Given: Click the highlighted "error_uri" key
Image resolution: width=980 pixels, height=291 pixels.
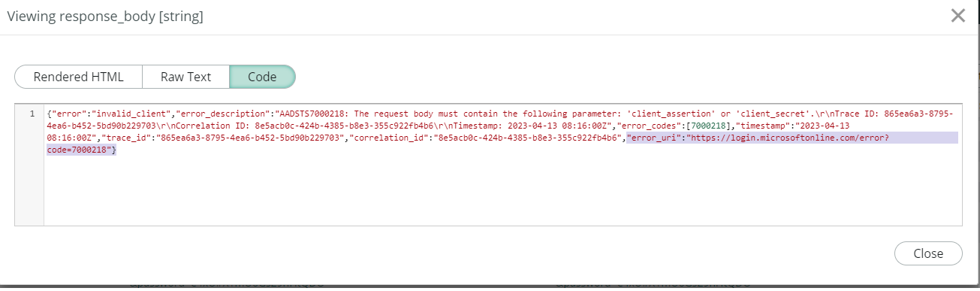Looking at the screenshot, I should tap(653, 138).
